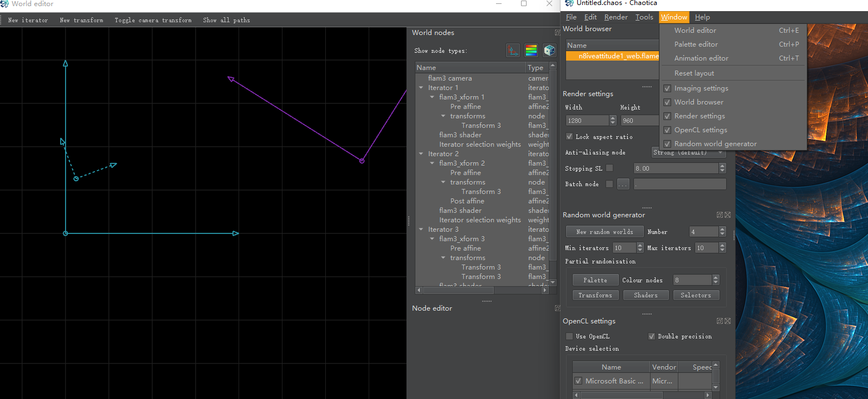Toggle the rainbow palette node type icon
Screen dimensions: 868x399
click(x=531, y=51)
